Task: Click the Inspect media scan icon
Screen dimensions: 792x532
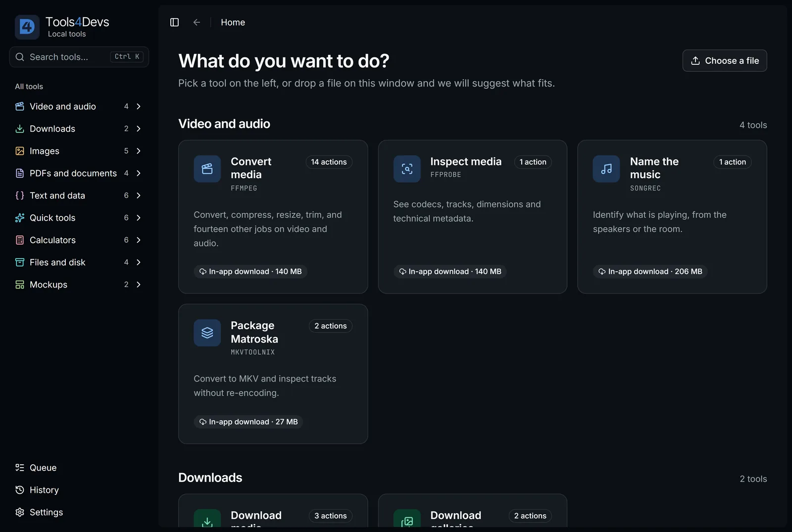Action: point(407,169)
